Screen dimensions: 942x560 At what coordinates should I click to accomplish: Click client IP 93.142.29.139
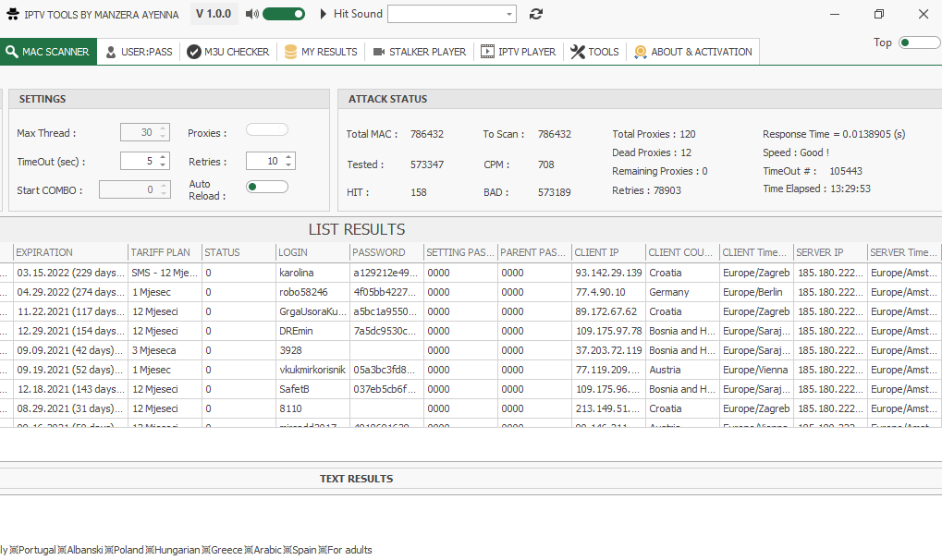(x=608, y=273)
